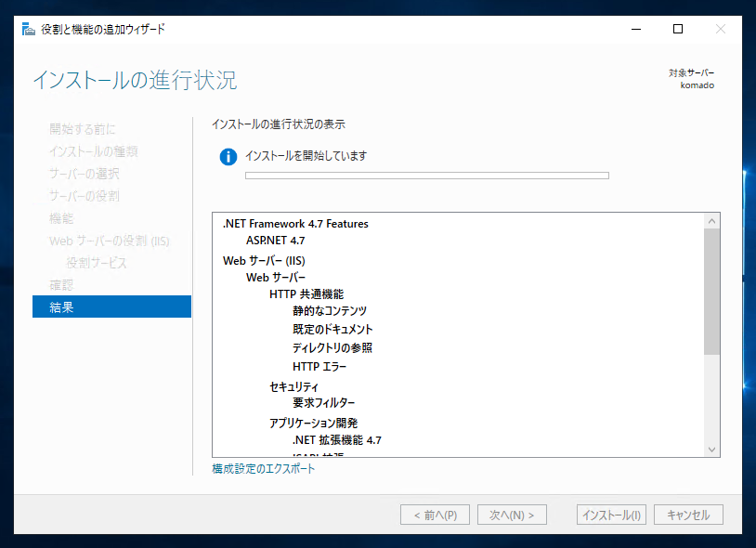The height and width of the screenshot is (548, 756).
Task: Click 要求フィルター entry
Action: click(323, 402)
